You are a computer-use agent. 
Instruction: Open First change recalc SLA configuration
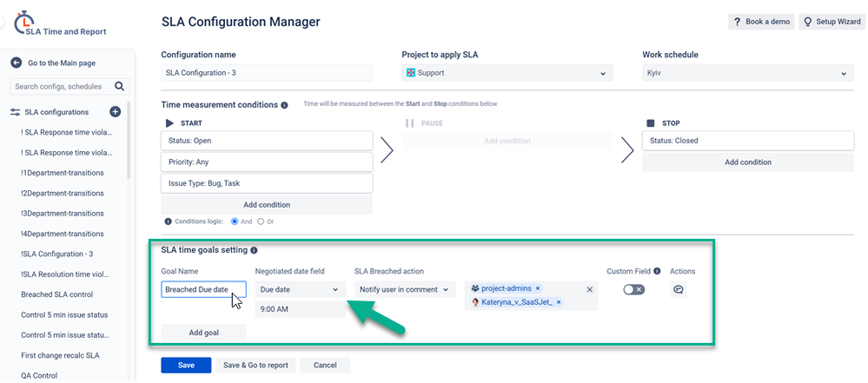(x=60, y=355)
